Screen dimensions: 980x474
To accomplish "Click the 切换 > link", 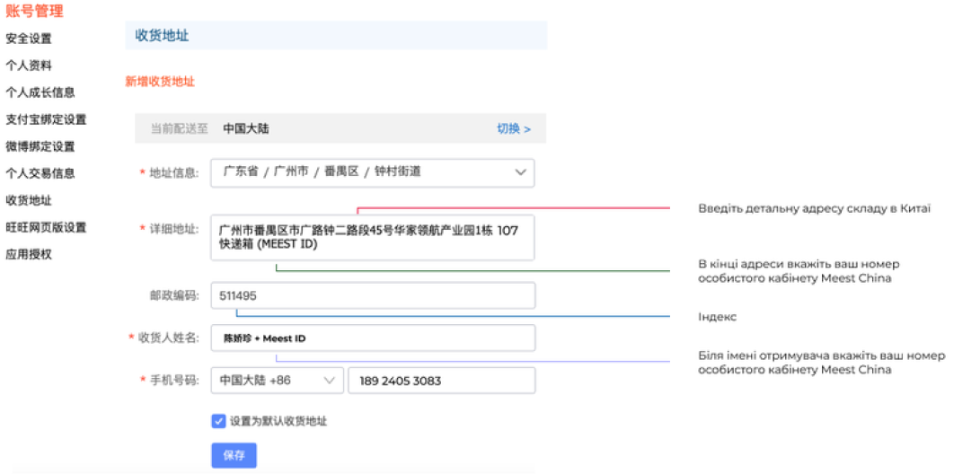I will pyautogui.click(x=514, y=128).
